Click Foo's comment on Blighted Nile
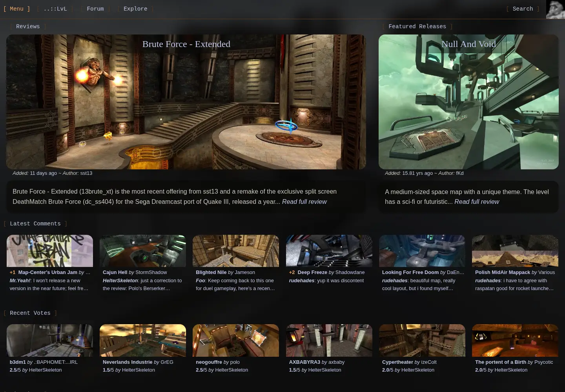Viewport: 565px width, 392px height. coord(235,285)
